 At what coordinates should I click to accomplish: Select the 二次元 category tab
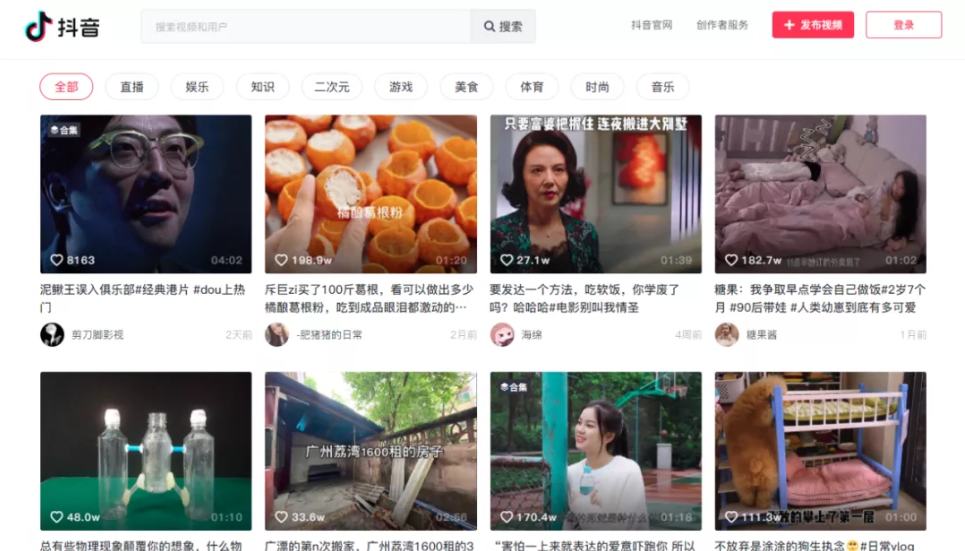pyautogui.click(x=332, y=87)
